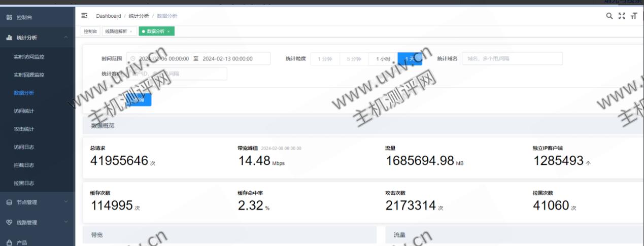Screen dimensions: 644x246
Task: Expand the 节点管理 sidebar menu
Action: (65, 202)
